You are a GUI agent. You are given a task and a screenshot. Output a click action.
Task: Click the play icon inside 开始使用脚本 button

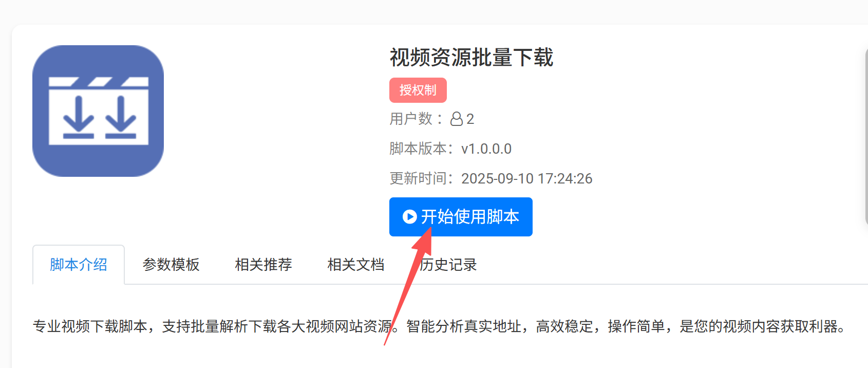tap(409, 217)
